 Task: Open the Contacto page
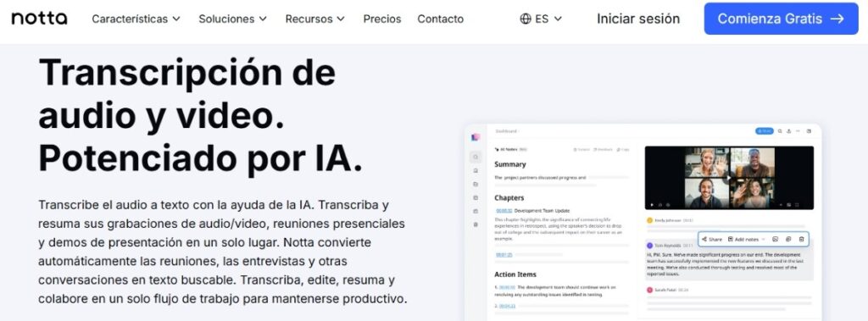pyautogui.click(x=440, y=19)
